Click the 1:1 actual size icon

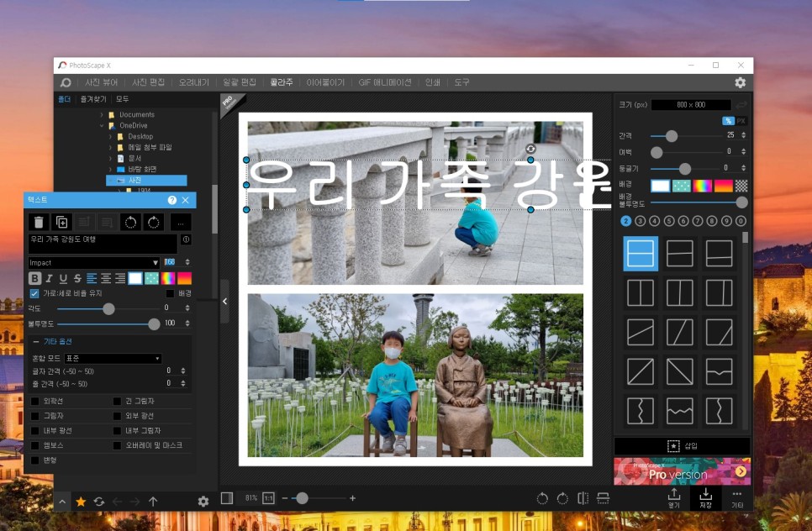[x=268, y=498]
